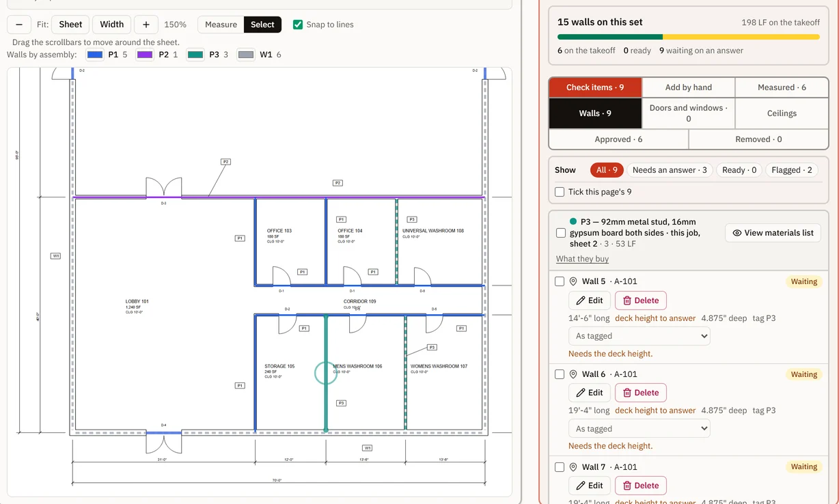The width and height of the screenshot is (839, 504).
Task: Click the UNIVERSAL WASHROOM 108 label
Action: (x=433, y=231)
